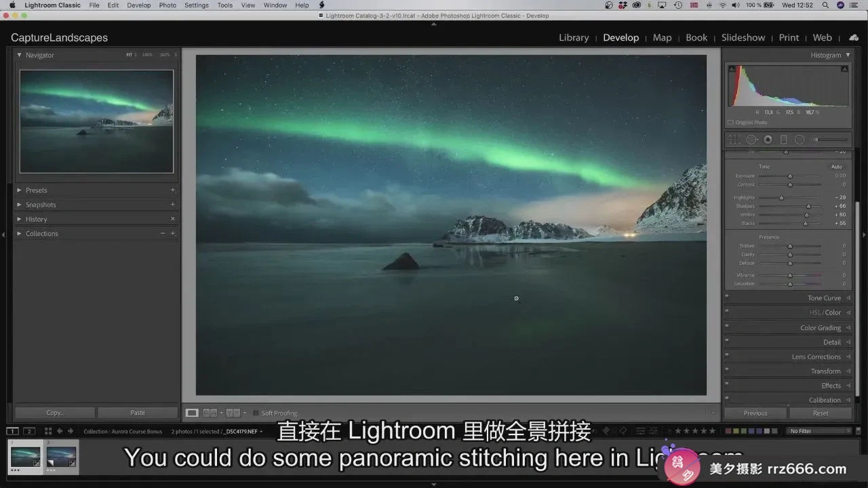
Task: Select the Crop Overlay tool
Action: coord(734,140)
